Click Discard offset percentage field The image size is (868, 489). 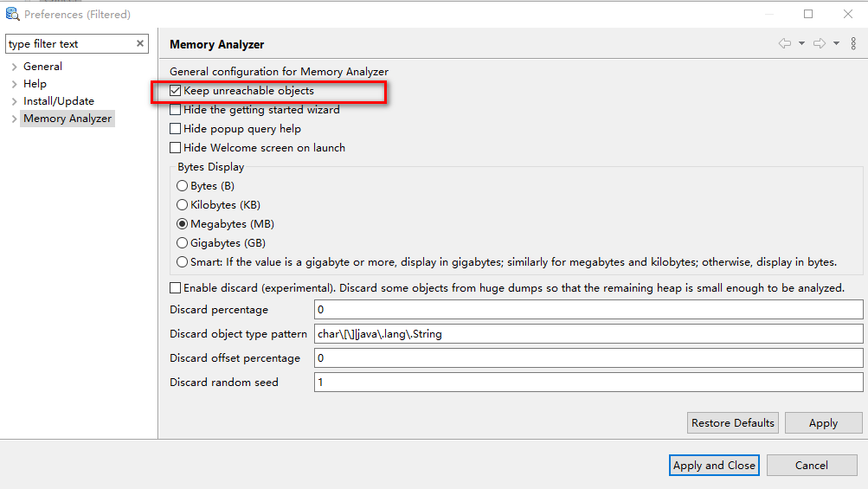click(588, 357)
